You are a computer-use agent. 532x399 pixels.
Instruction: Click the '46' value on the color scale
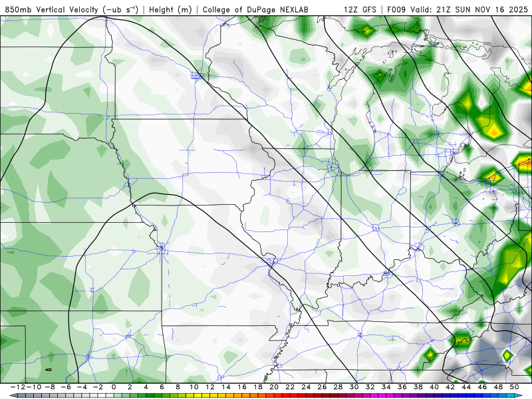tap(482, 387)
